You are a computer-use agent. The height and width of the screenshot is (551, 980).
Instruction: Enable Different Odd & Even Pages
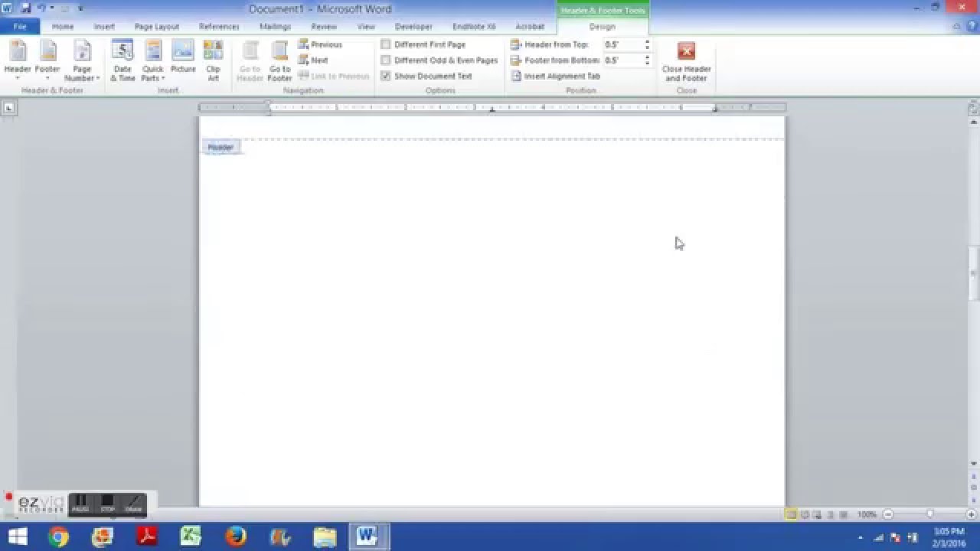(x=439, y=60)
